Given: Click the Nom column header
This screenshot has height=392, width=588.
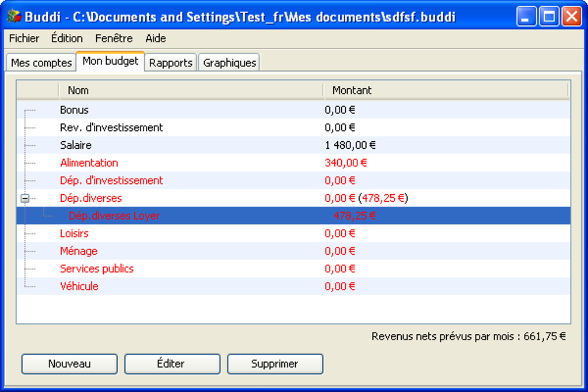Looking at the screenshot, I should (x=190, y=90).
